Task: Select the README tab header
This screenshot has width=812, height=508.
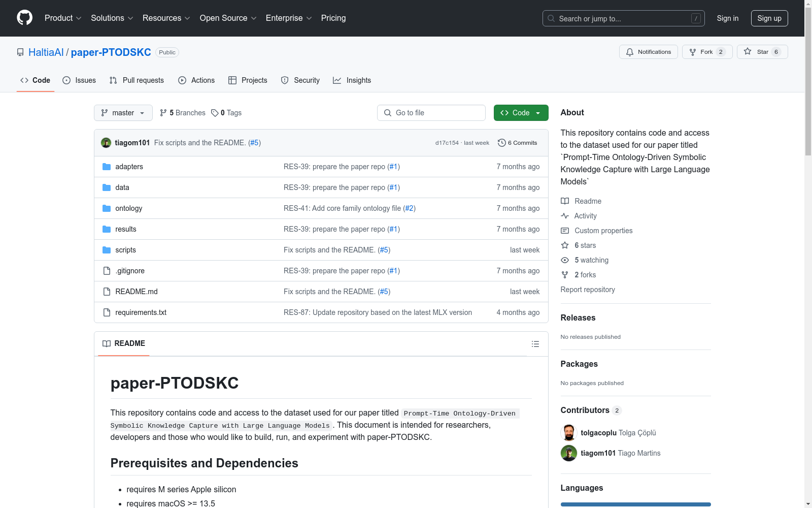Action: 124,344
